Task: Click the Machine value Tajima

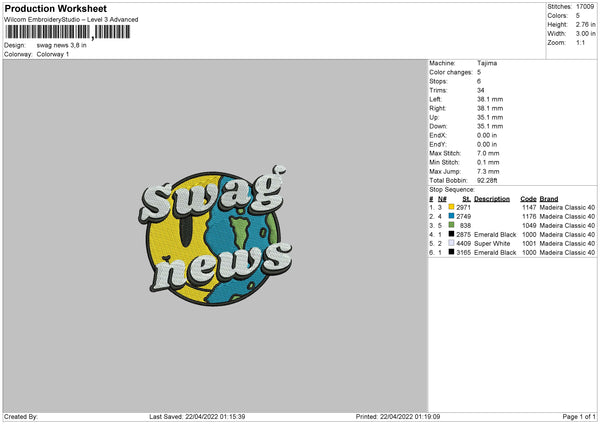Action: 487,63
